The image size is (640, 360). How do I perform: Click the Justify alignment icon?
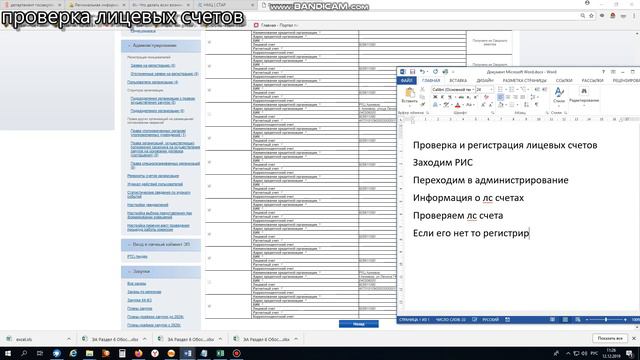(522, 97)
